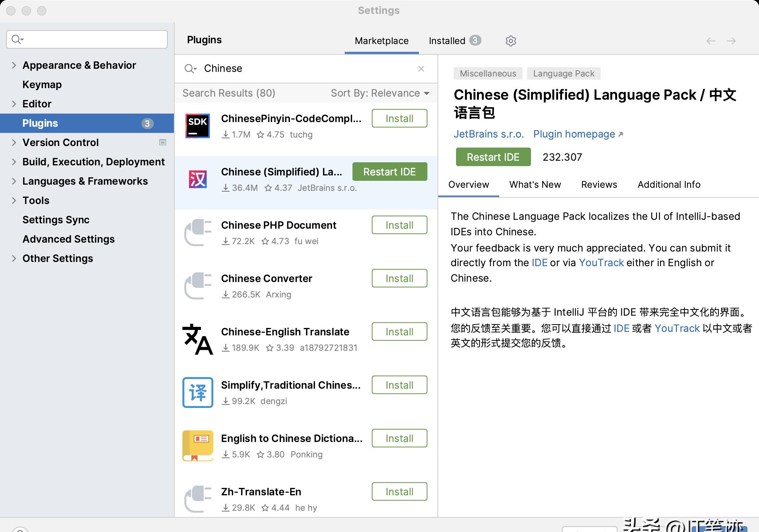The height and width of the screenshot is (532, 759).
Task: Click the What's New tab
Action: click(x=534, y=184)
